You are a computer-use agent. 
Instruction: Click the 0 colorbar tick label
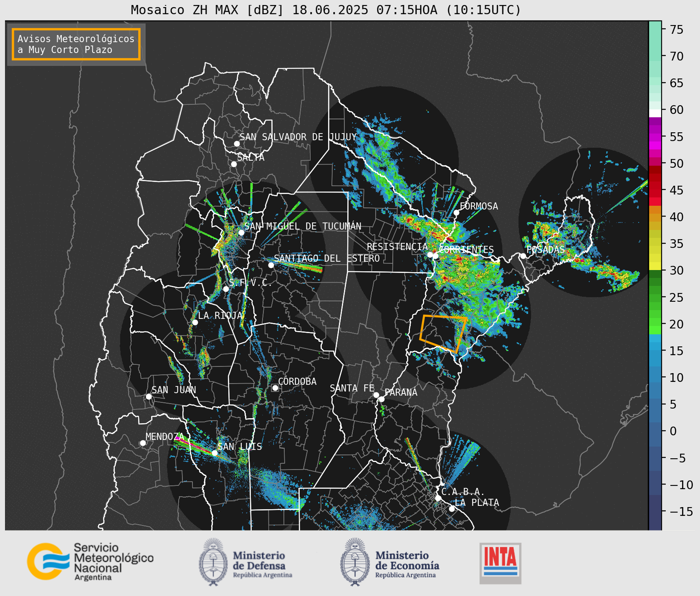coord(673,431)
